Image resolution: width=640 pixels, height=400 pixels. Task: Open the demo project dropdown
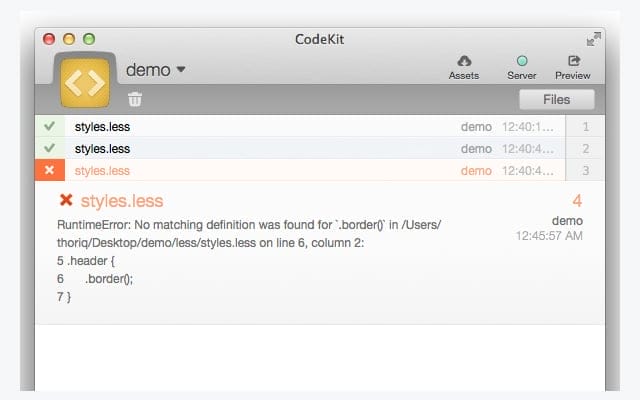click(x=155, y=70)
